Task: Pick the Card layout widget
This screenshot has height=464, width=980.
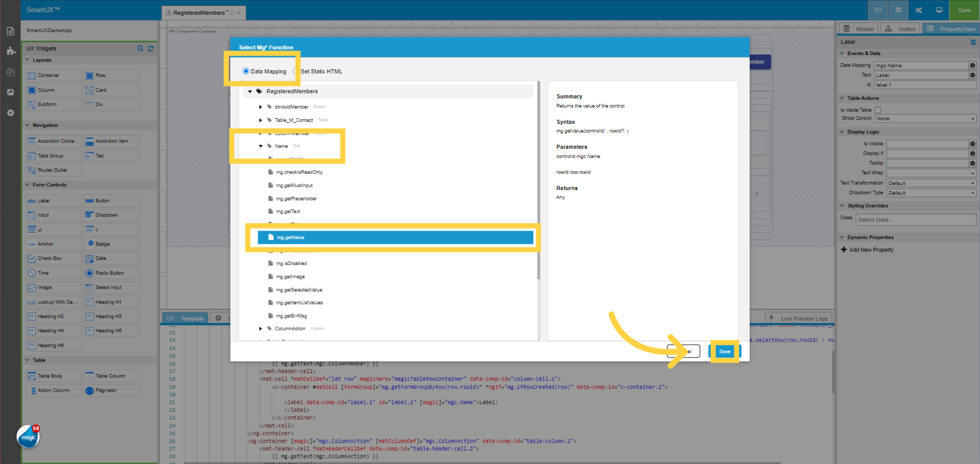Action: [x=111, y=90]
